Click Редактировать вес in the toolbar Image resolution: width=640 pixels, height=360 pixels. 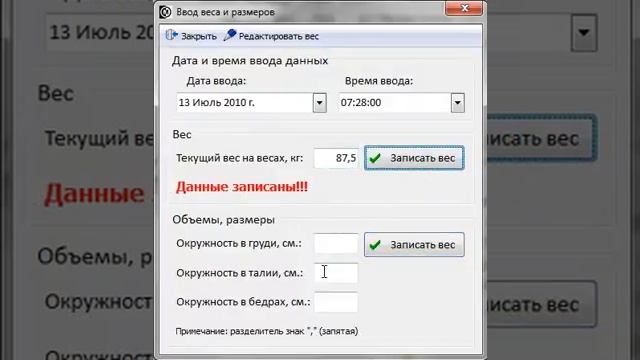click(x=271, y=36)
